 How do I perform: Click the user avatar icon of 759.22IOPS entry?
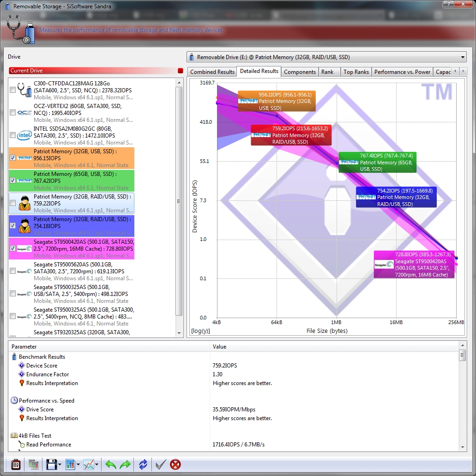tap(24, 204)
